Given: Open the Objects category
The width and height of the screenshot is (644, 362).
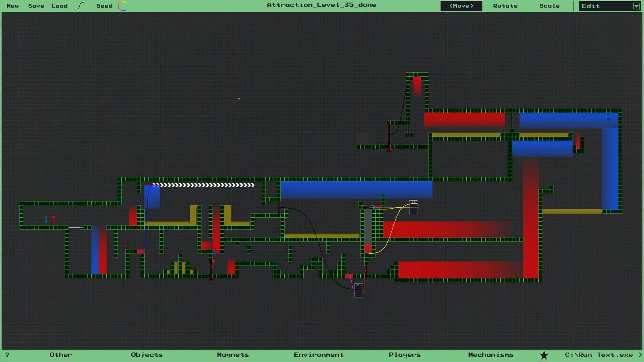Looking at the screenshot, I should tap(147, 354).
